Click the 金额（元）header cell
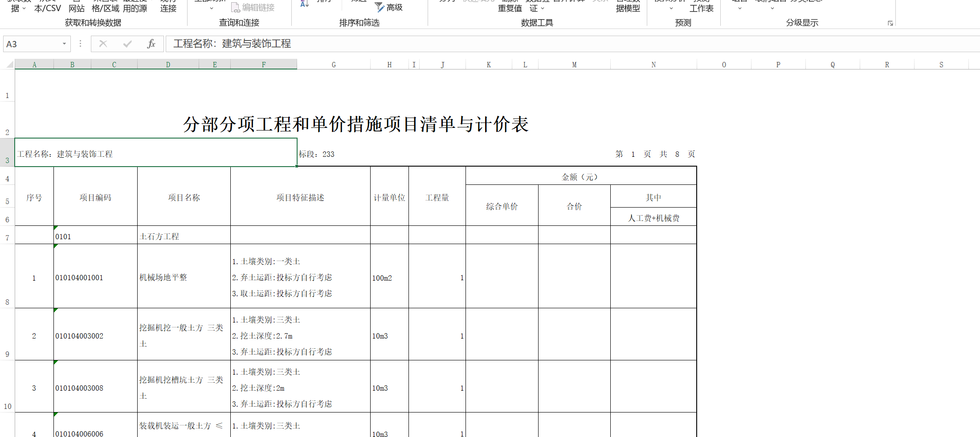Image resolution: width=980 pixels, height=437 pixels. 581,176
